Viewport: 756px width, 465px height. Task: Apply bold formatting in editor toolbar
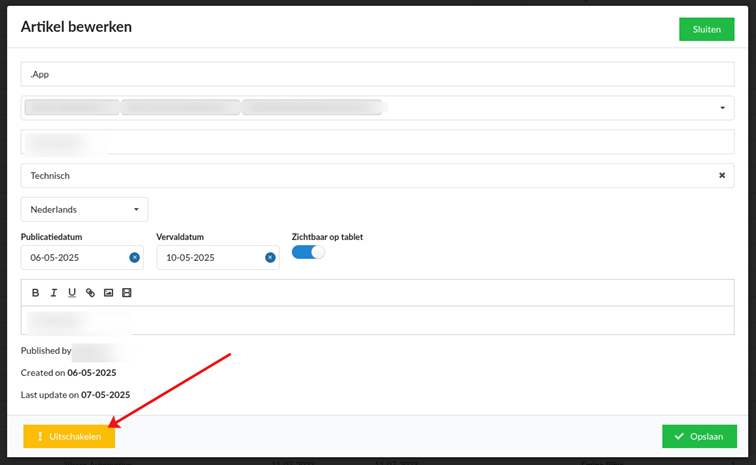(35, 293)
